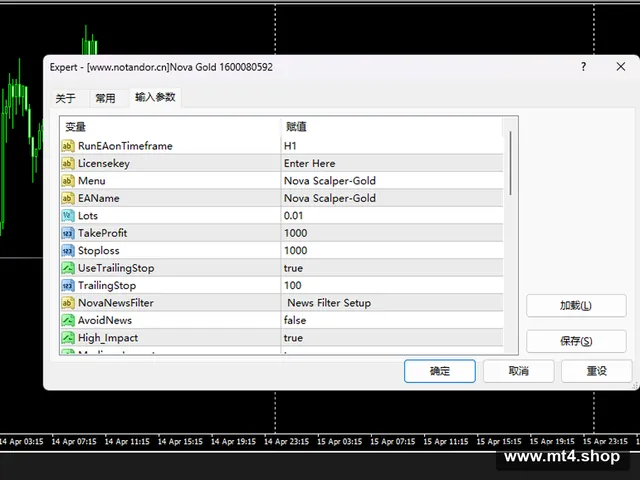The width and height of the screenshot is (640, 480).
Task: Click the double-type icon beside Lots
Action: (x=68, y=216)
